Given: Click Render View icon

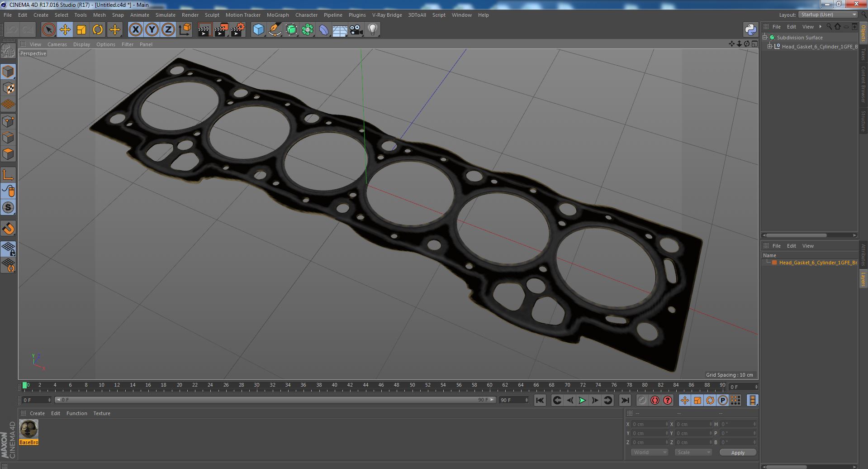Looking at the screenshot, I should pyautogui.click(x=204, y=30).
